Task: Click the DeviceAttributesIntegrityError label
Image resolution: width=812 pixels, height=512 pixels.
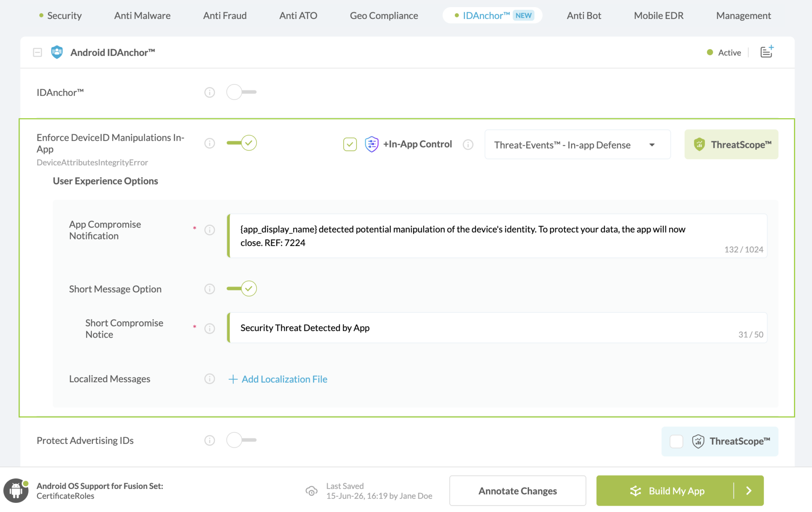Action: coord(92,162)
